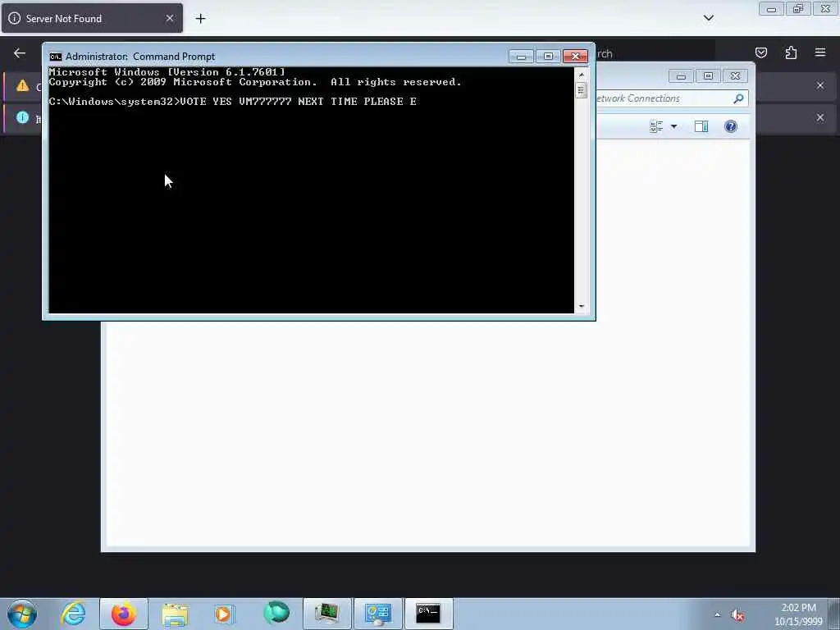Close the Network Connections window
This screenshot has height=630, width=840.
pos(736,76)
